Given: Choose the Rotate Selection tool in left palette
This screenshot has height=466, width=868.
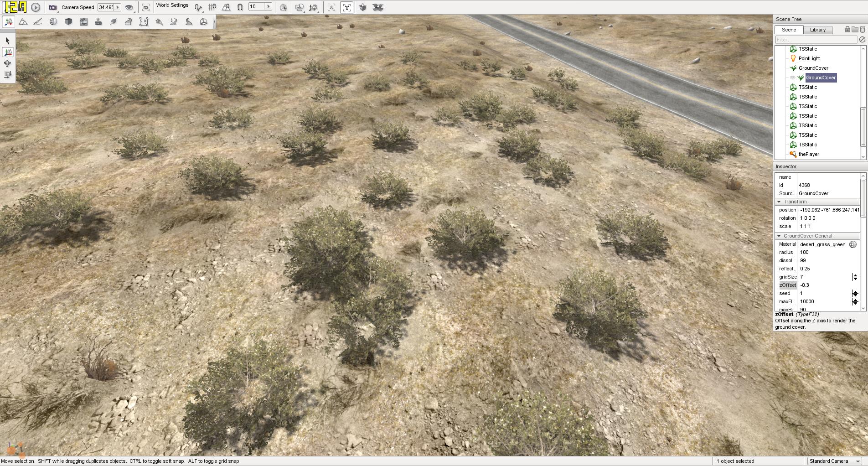Looking at the screenshot, I should pos(8,63).
